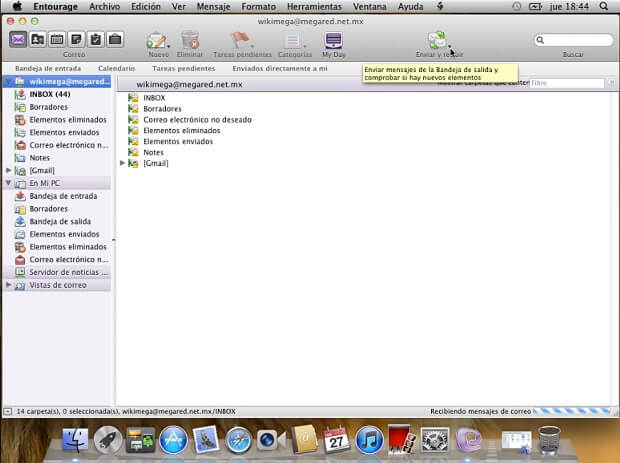
Task: Open iCal from the Dock
Action: [336, 439]
